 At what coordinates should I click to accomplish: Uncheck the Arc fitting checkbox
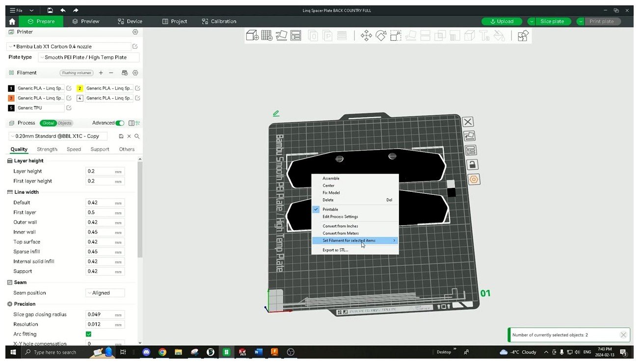point(88,334)
